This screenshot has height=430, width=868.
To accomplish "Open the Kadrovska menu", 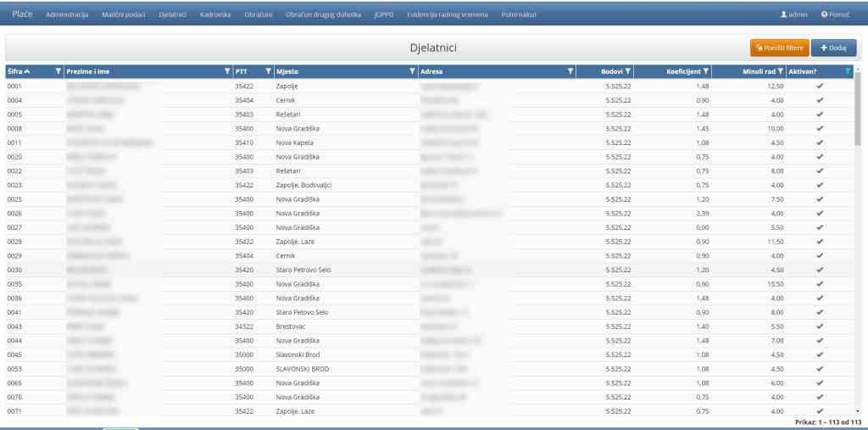I will 215,15.
